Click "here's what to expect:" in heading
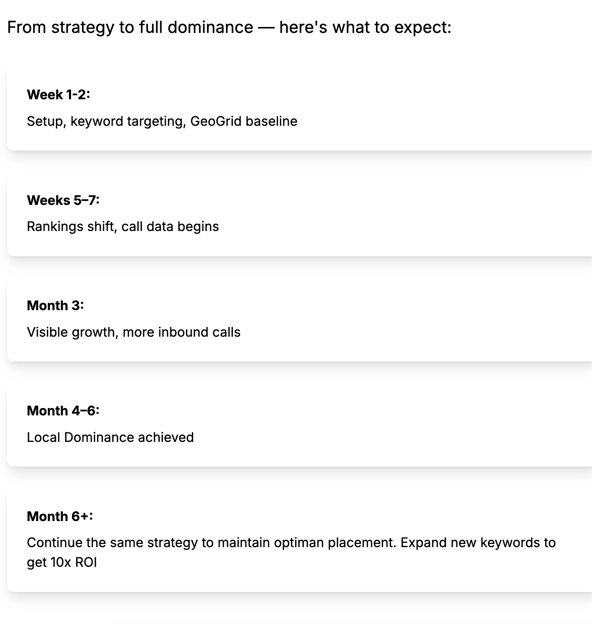The image size is (592, 624). [365, 28]
